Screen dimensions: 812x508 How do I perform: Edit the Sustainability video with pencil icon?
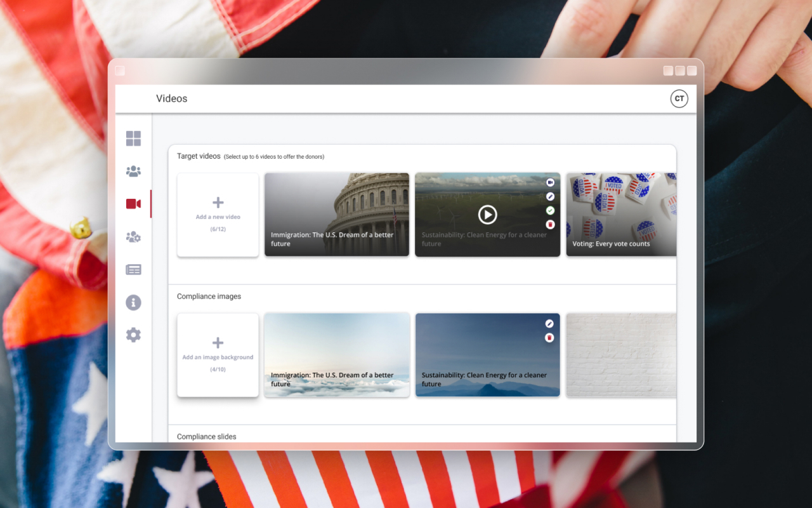[x=550, y=196]
